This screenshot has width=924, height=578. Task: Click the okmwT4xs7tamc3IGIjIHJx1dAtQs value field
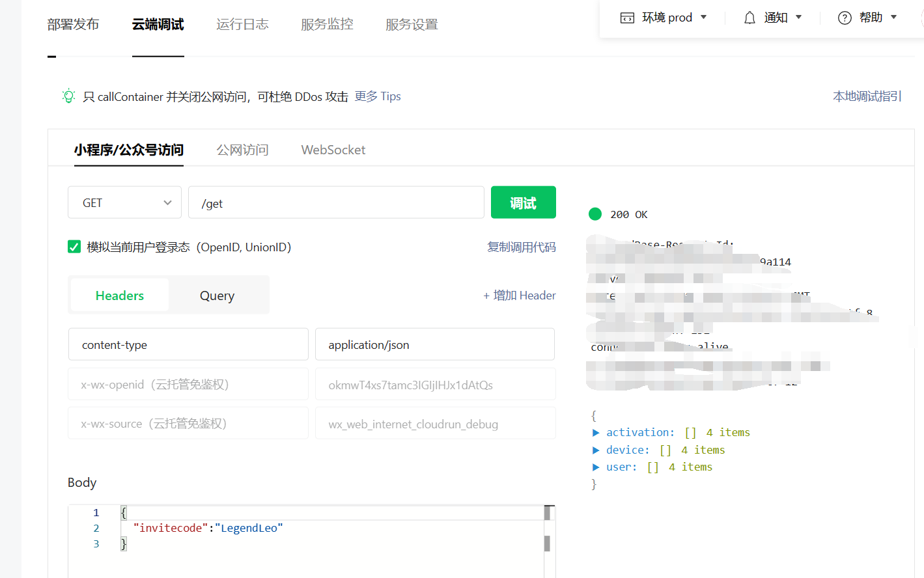pyautogui.click(x=435, y=384)
